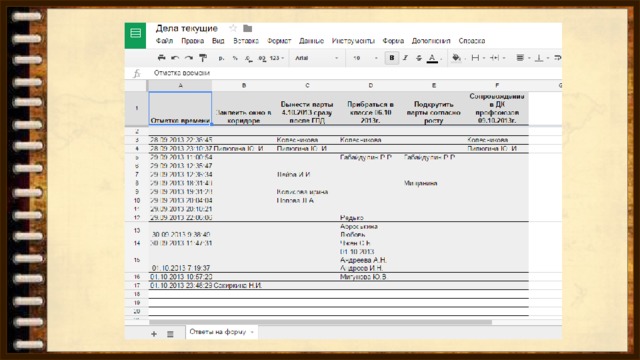Open the all sheets list
The width and height of the screenshot is (640, 360).
[170, 334]
